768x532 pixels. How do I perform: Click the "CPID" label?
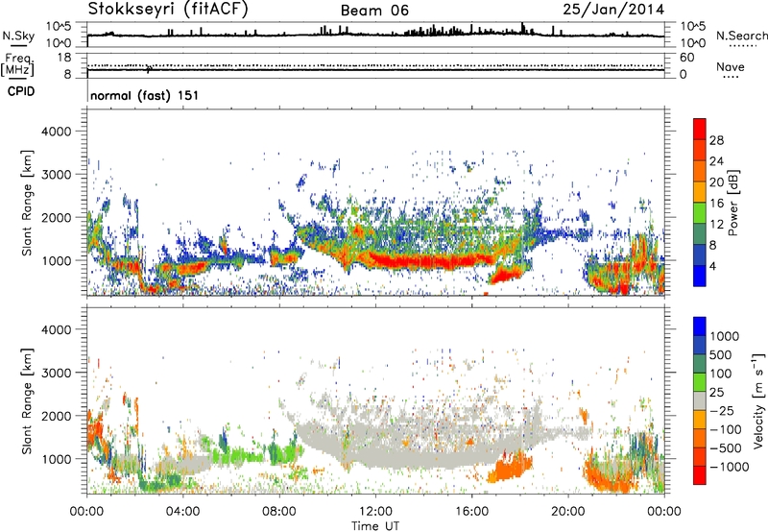coord(21,91)
